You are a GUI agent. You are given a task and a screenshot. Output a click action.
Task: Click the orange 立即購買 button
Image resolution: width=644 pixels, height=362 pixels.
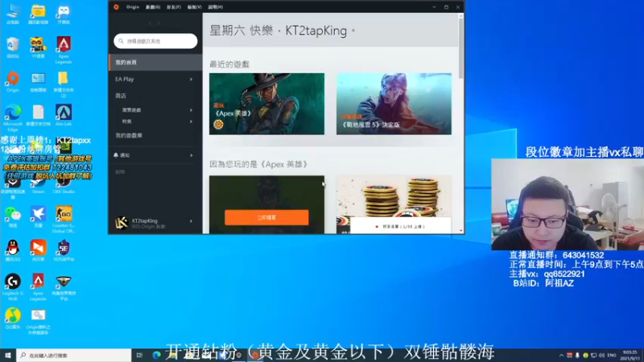click(x=266, y=217)
